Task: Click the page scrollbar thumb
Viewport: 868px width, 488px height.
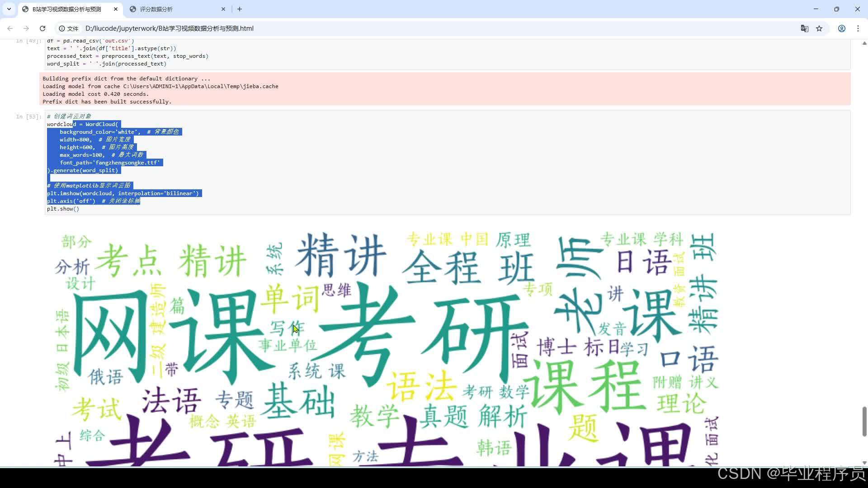Action: pyautogui.click(x=864, y=421)
